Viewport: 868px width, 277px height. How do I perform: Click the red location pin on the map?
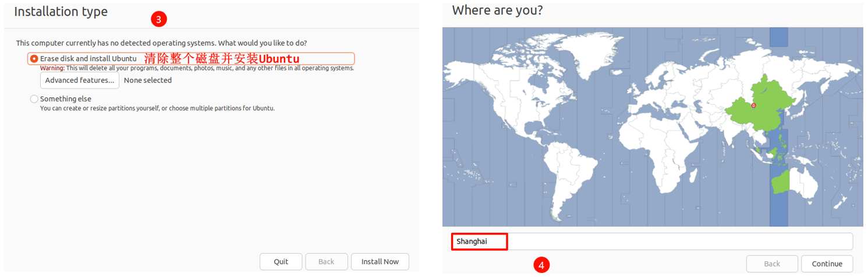pyautogui.click(x=753, y=106)
